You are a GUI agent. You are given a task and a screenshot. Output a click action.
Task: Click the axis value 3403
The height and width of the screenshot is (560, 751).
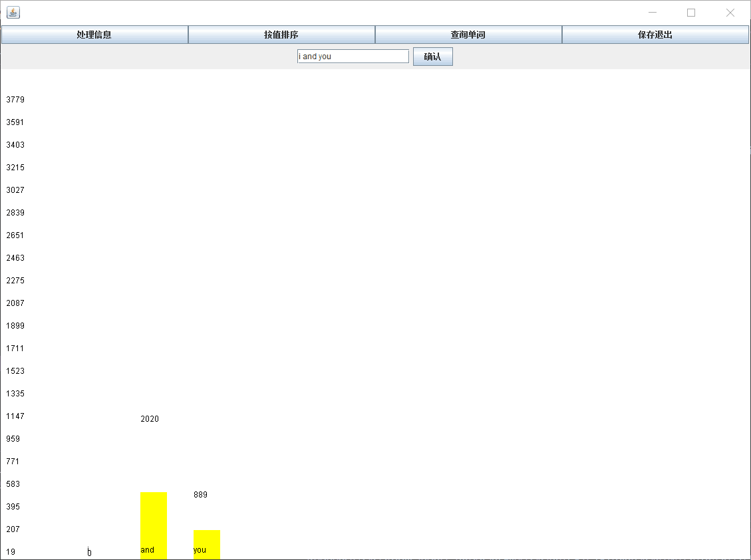tap(15, 145)
